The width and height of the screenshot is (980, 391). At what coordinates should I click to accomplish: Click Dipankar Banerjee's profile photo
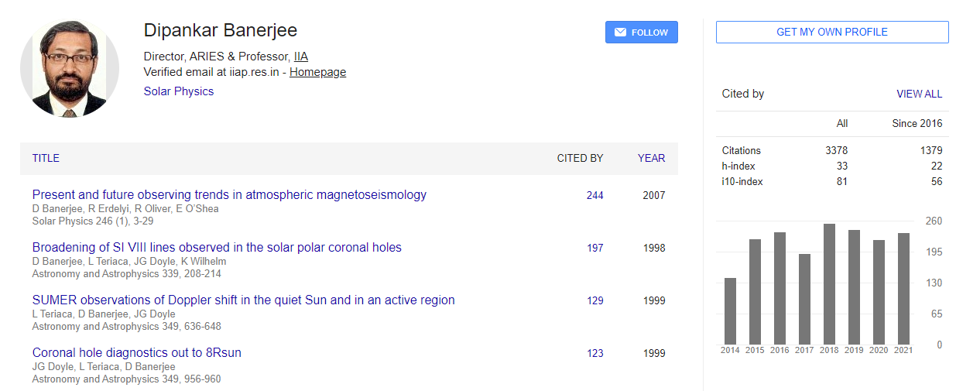pos(70,68)
